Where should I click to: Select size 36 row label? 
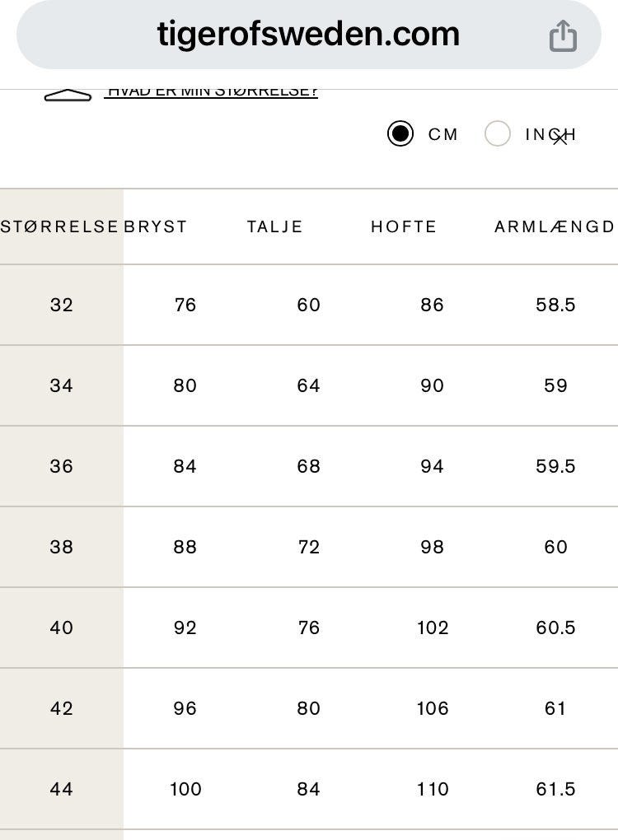[x=62, y=466]
